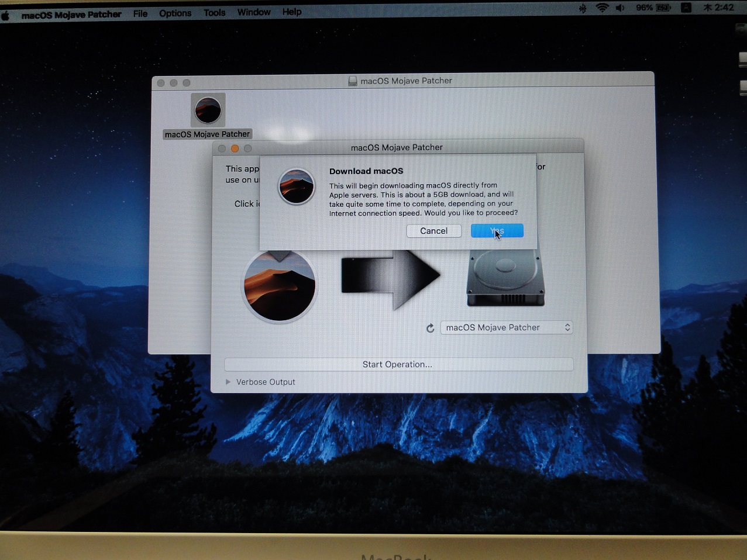Click the Mojave icon in download dialog

point(296,186)
